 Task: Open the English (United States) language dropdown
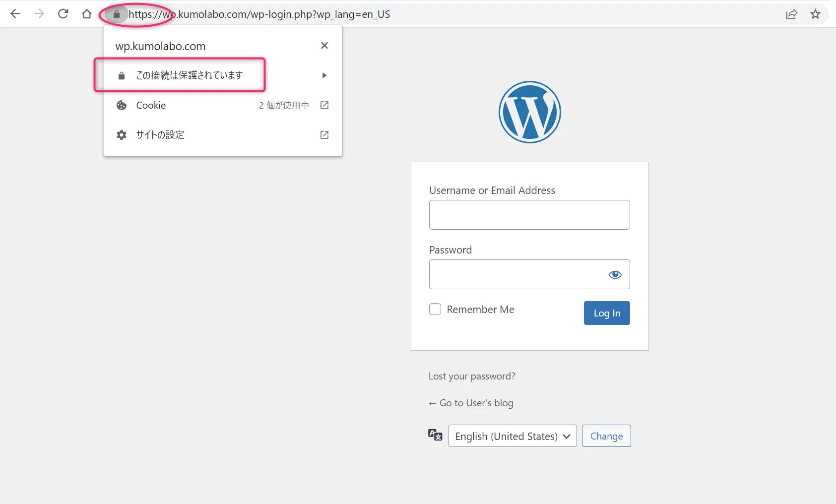tap(512, 436)
